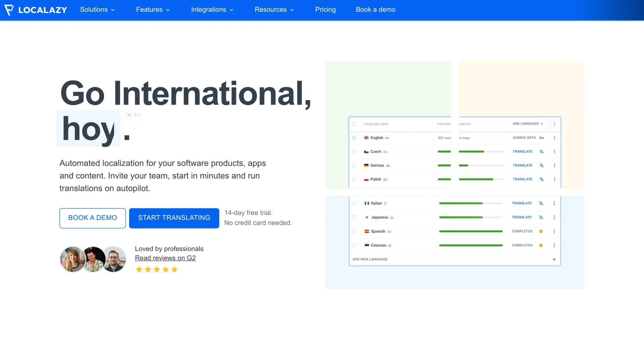Check the Czech row checkbox
644x362 pixels.
pyautogui.click(x=354, y=152)
